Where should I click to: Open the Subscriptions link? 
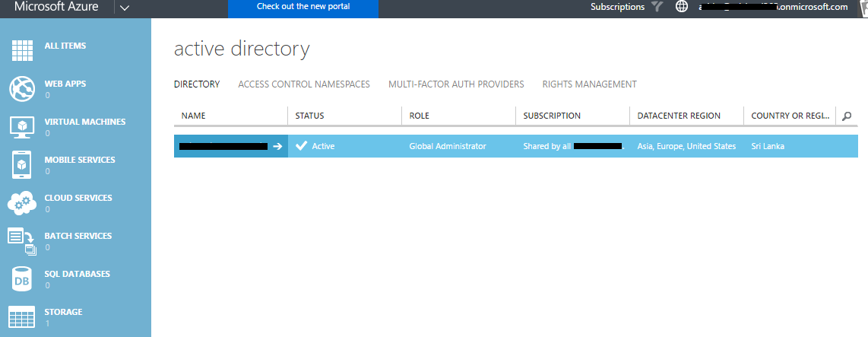tap(617, 7)
